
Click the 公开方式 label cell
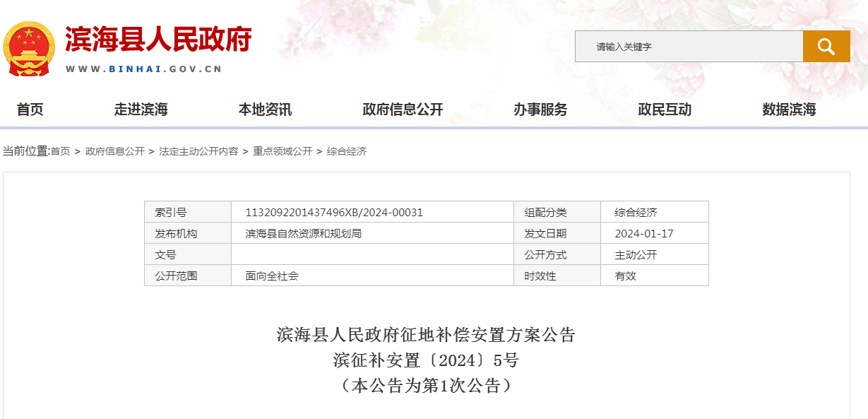coord(558,254)
